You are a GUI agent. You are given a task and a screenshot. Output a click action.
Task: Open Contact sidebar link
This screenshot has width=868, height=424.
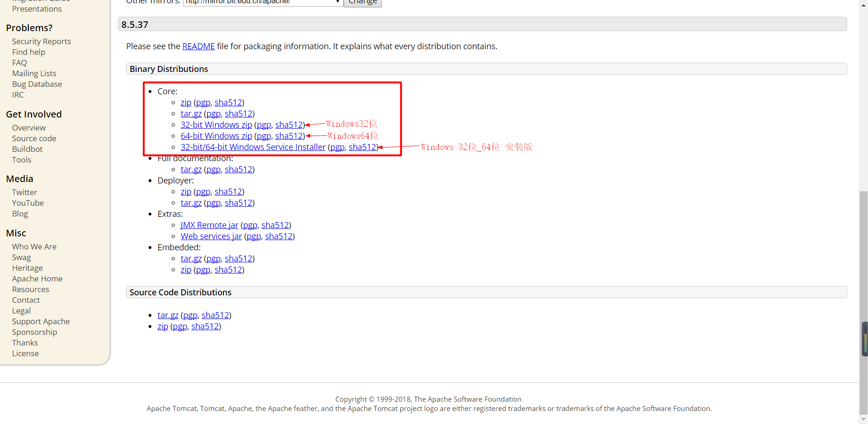[26, 300]
